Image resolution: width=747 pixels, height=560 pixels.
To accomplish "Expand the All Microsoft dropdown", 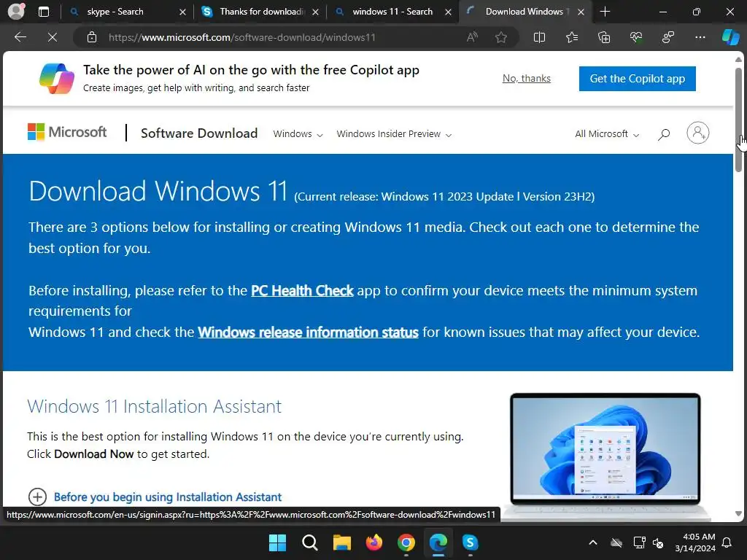I will pos(607,134).
